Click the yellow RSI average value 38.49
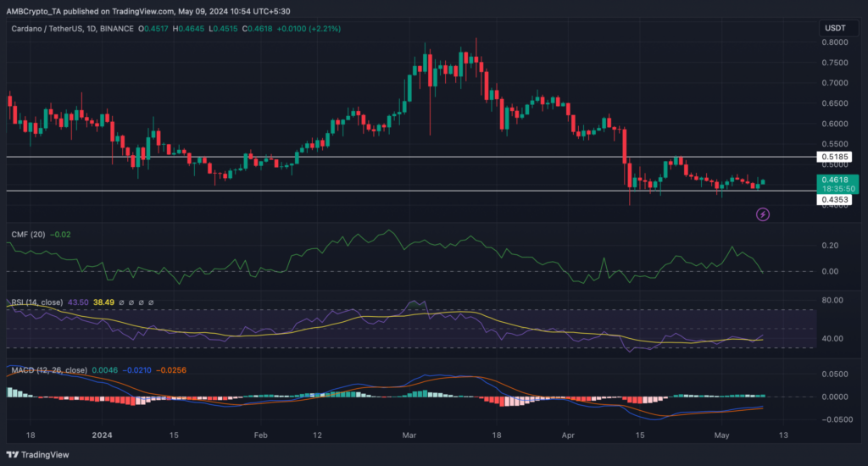 coord(103,302)
